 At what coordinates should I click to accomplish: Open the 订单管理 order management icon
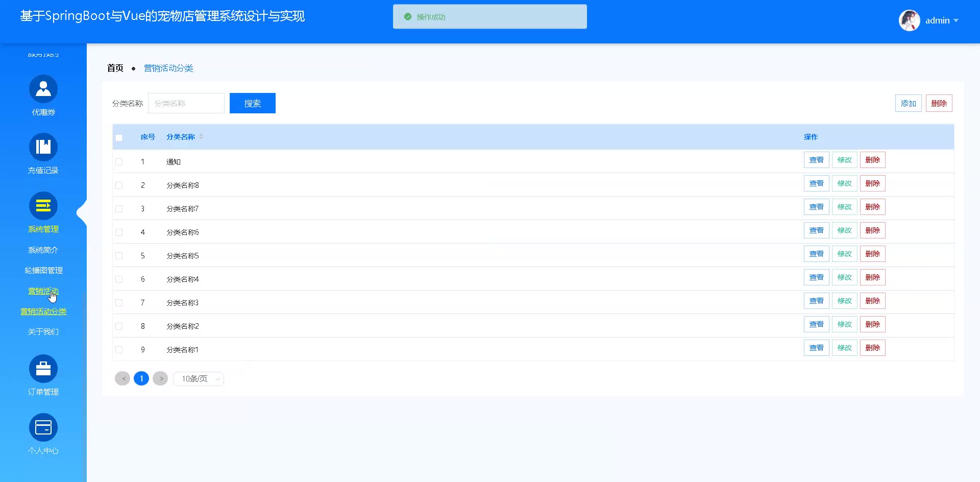click(43, 369)
